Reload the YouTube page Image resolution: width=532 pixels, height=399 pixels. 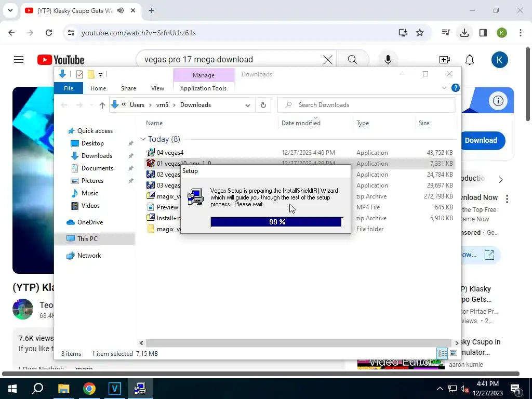pyautogui.click(x=49, y=33)
